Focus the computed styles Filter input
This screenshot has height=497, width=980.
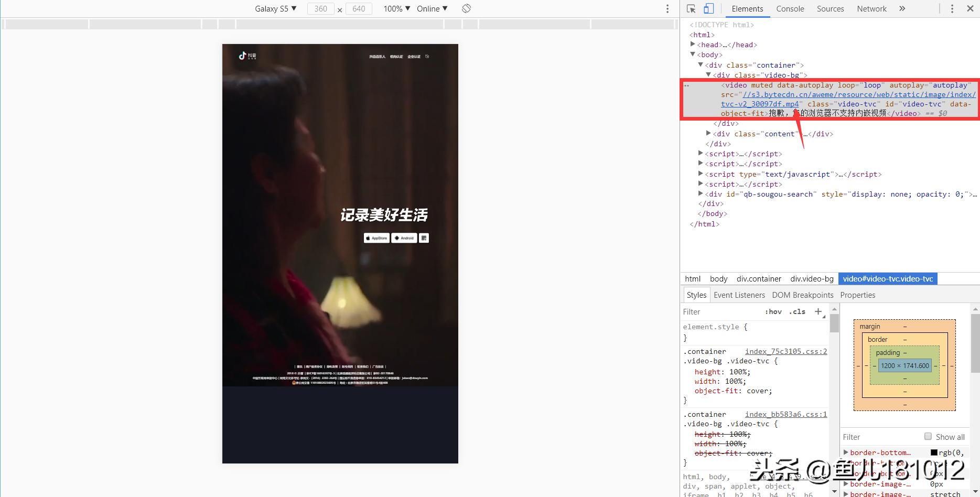pyautogui.click(x=881, y=437)
